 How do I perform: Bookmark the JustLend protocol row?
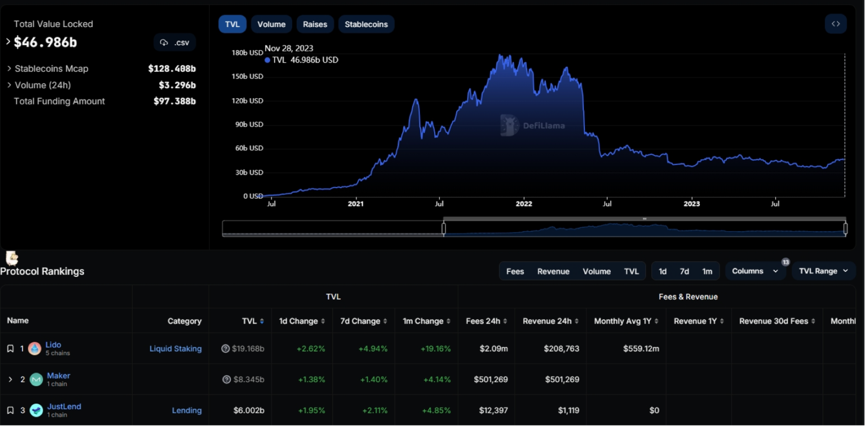coord(10,410)
